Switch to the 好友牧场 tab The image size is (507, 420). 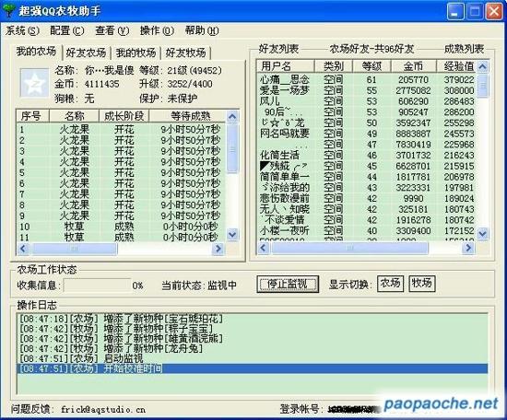coord(185,52)
